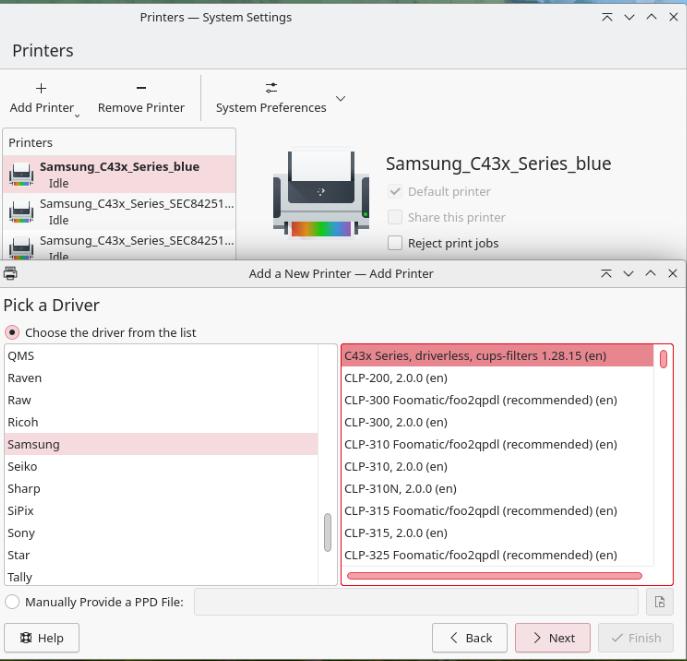Toggle Share this printer checkbox

(x=395, y=217)
